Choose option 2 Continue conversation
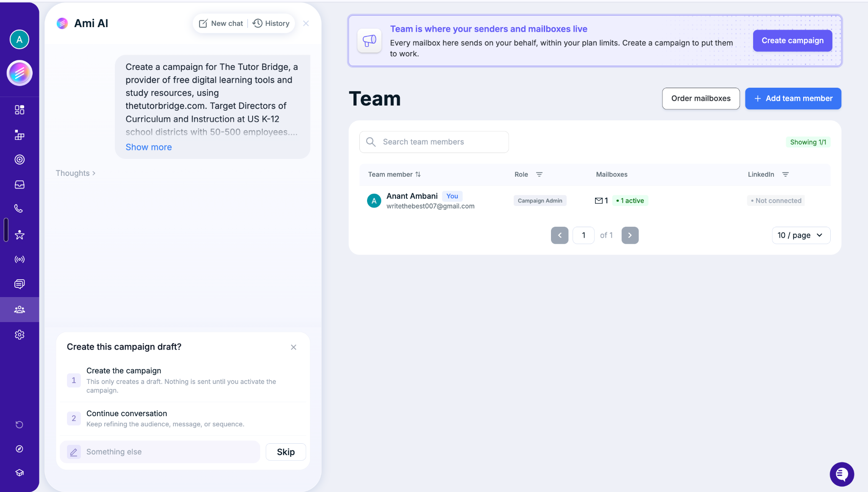868x492 pixels. [x=183, y=418]
